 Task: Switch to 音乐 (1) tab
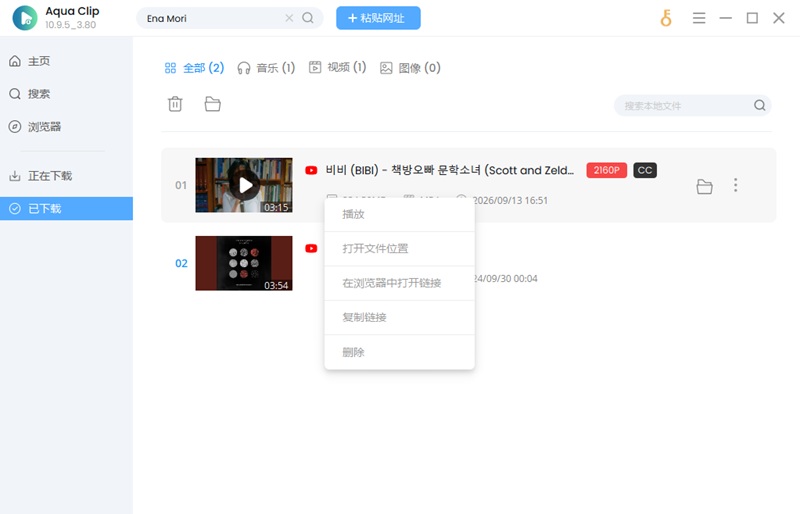tap(266, 68)
